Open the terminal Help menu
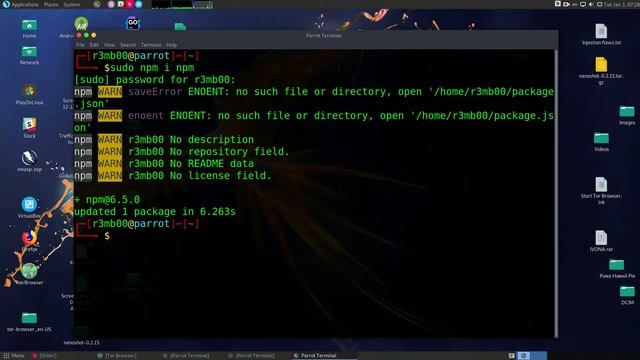Screen dimensions: 640x360 [x=171, y=45]
